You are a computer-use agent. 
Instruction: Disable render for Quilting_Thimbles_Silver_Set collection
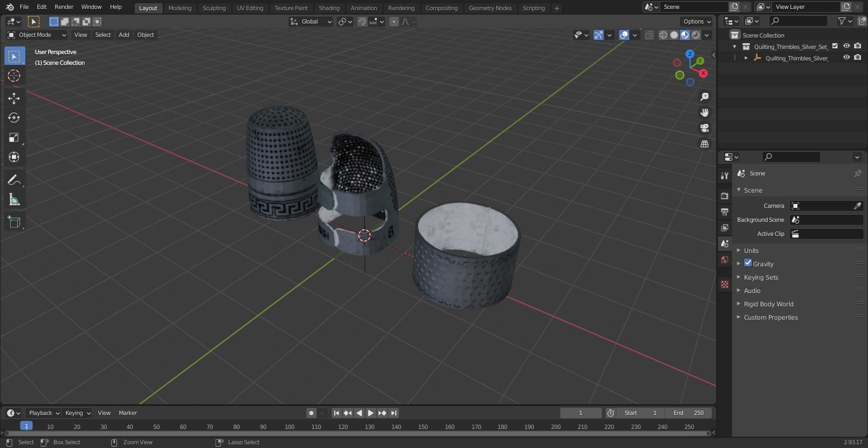pyautogui.click(x=858, y=46)
